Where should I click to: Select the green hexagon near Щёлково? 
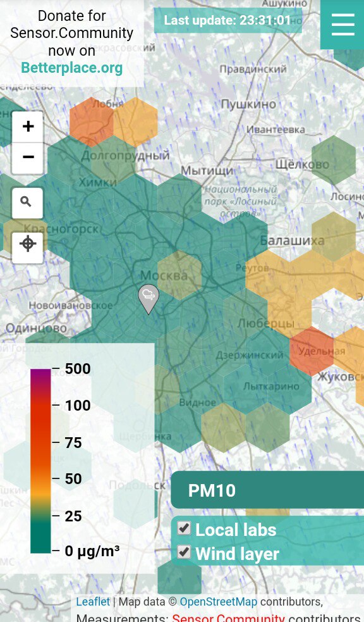[x=334, y=160]
